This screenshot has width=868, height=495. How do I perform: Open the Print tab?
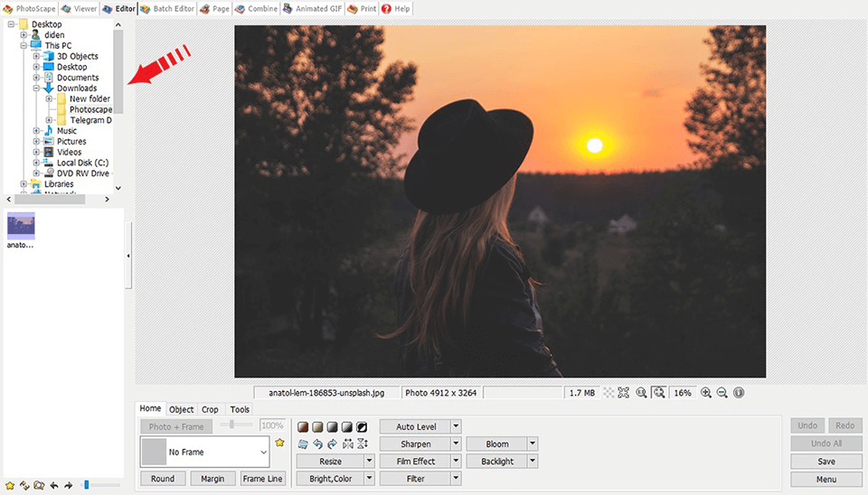[362, 8]
